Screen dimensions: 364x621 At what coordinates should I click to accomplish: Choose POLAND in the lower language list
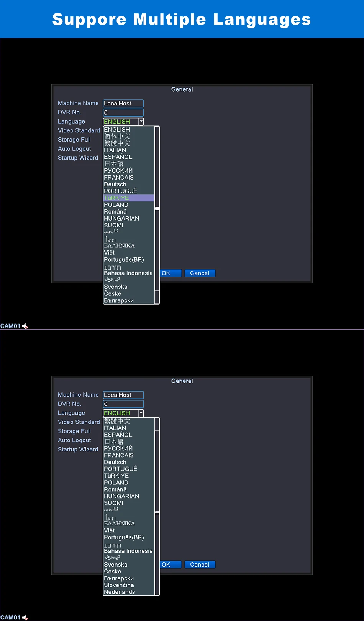click(129, 483)
